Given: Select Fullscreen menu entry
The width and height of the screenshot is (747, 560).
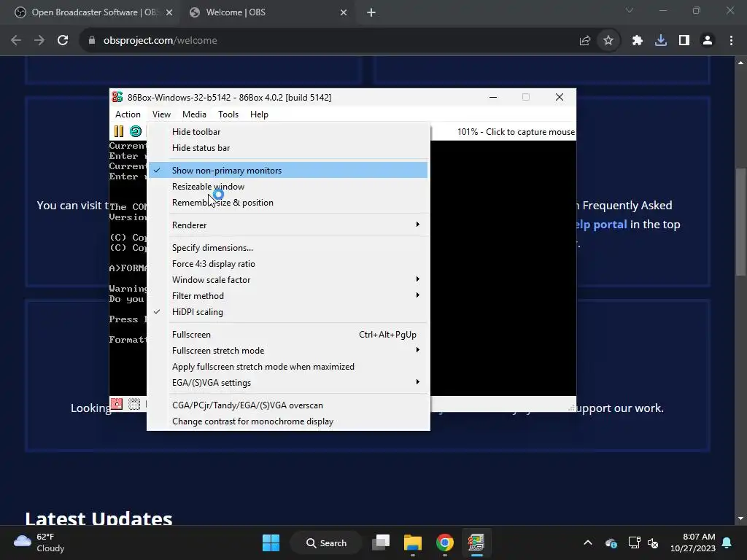Looking at the screenshot, I should coord(288,334).
